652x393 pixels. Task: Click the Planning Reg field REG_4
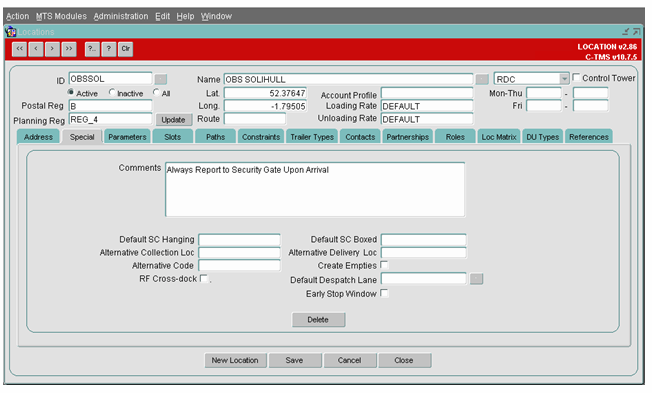(111, 119)
